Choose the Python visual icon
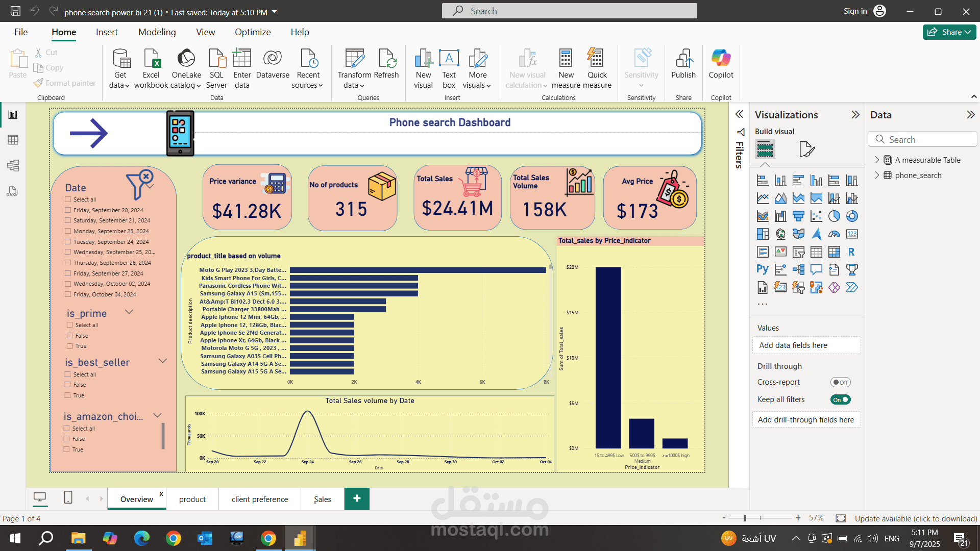This screenshot has width=980, height=551. (x=763, y=269)
